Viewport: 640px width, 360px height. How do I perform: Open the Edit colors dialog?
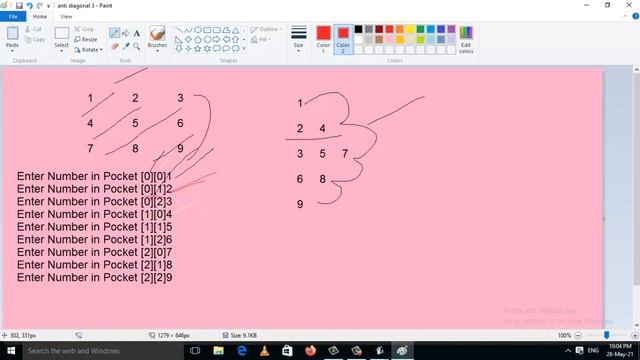[466, 39]
